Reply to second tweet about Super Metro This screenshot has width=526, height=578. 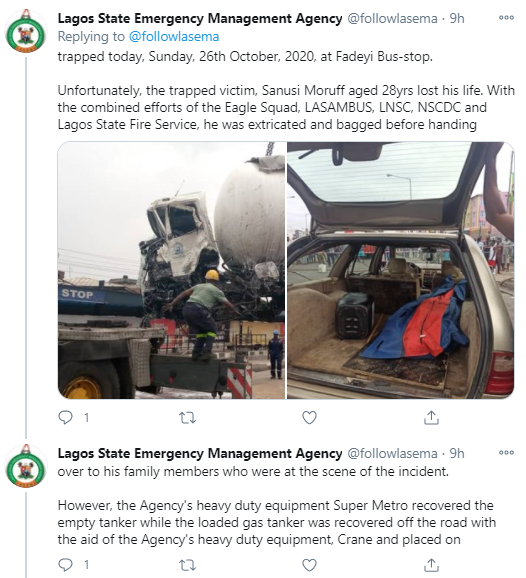(66, 564)
